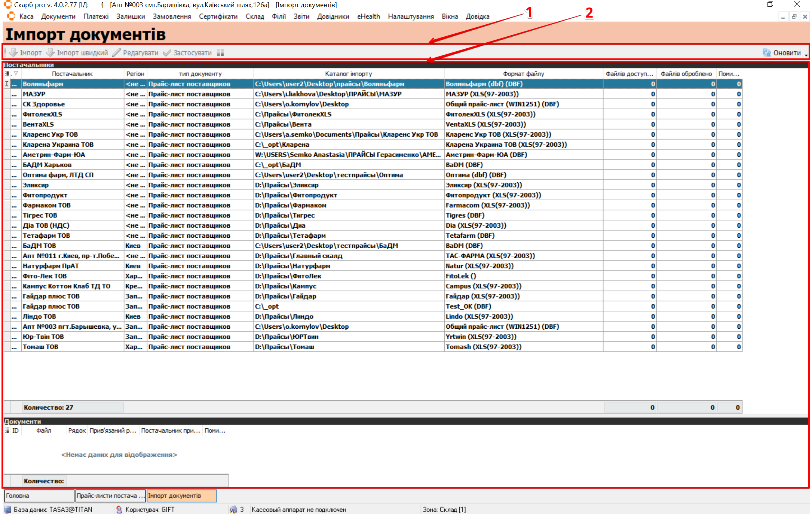Switch to the Головна tab
812x514 pixels.
coord(39,496)
